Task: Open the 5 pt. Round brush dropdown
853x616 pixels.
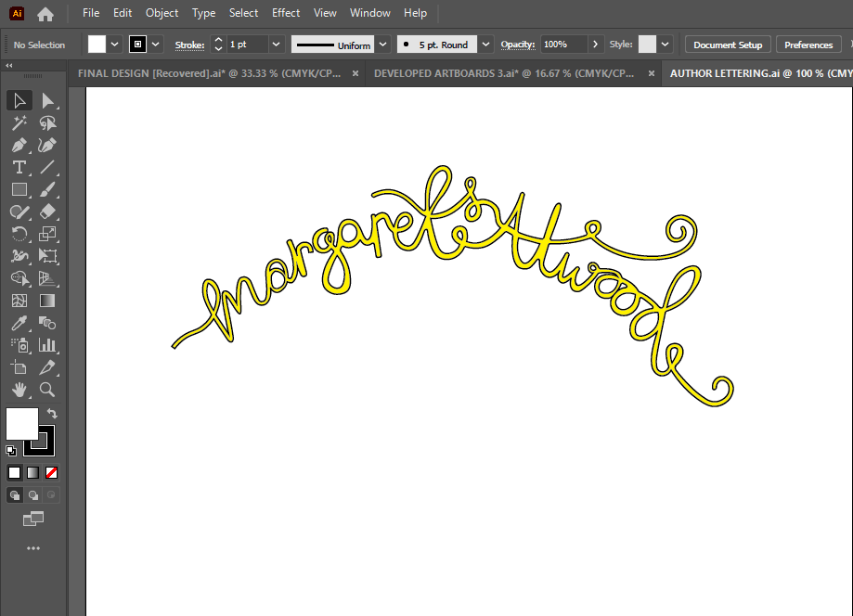Action: click(x=487, y=45)
